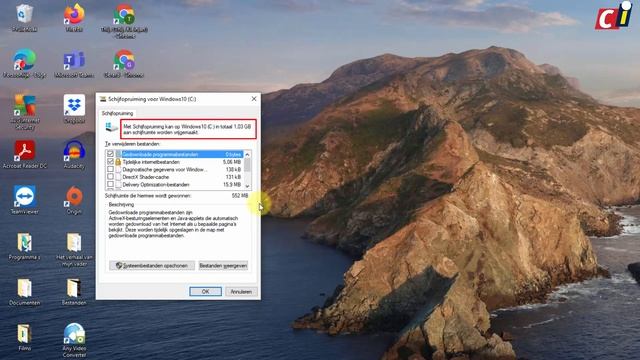Click the file list scroll-down arrow
Viewport: 640px width, 360px height.
pyautogui.click(x=247, y=186)
